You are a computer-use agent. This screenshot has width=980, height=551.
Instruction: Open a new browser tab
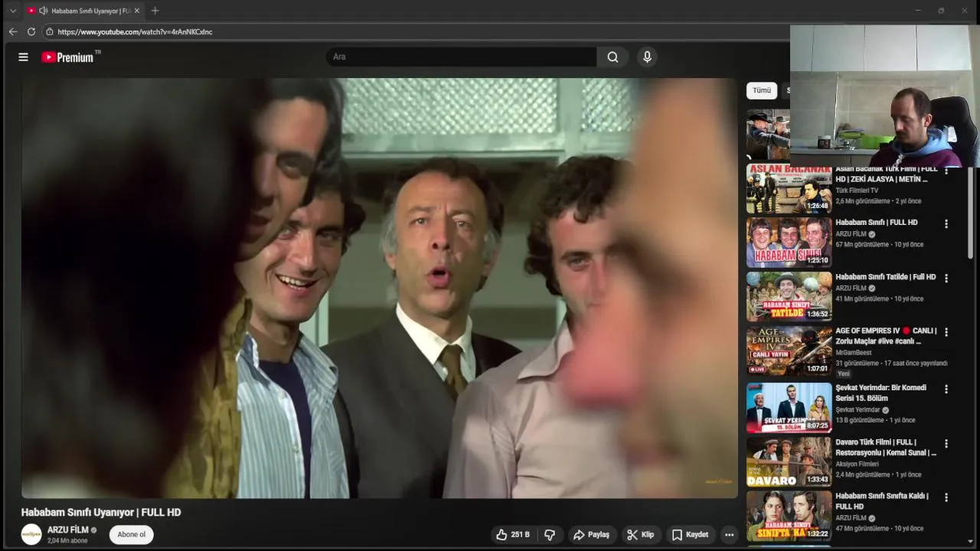(x=155, y=11)
